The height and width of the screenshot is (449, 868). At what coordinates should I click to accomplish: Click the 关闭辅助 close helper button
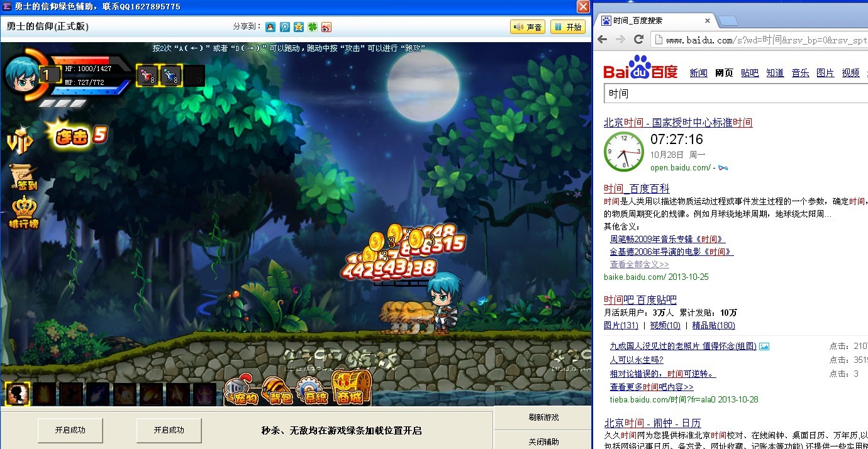pyautogui.click(x=543, y=441)
